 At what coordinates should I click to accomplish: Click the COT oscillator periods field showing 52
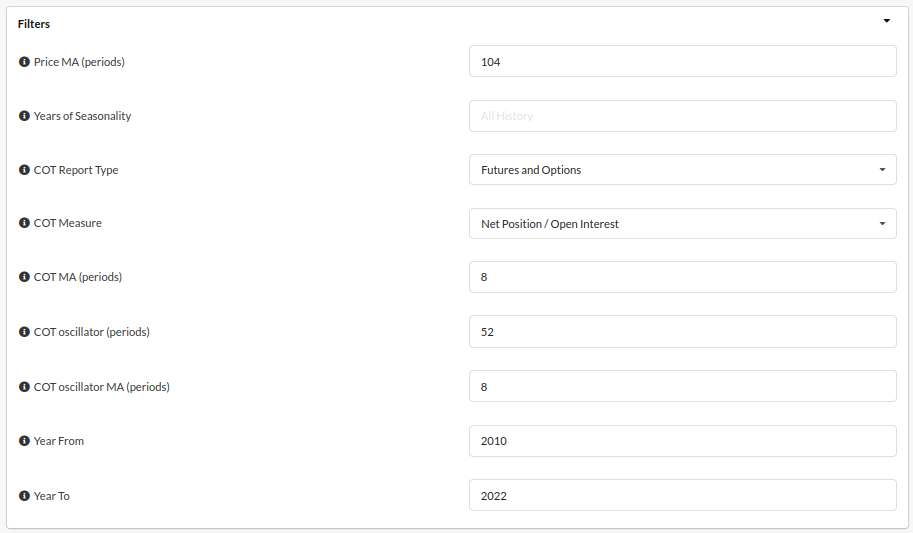(682, 331)
